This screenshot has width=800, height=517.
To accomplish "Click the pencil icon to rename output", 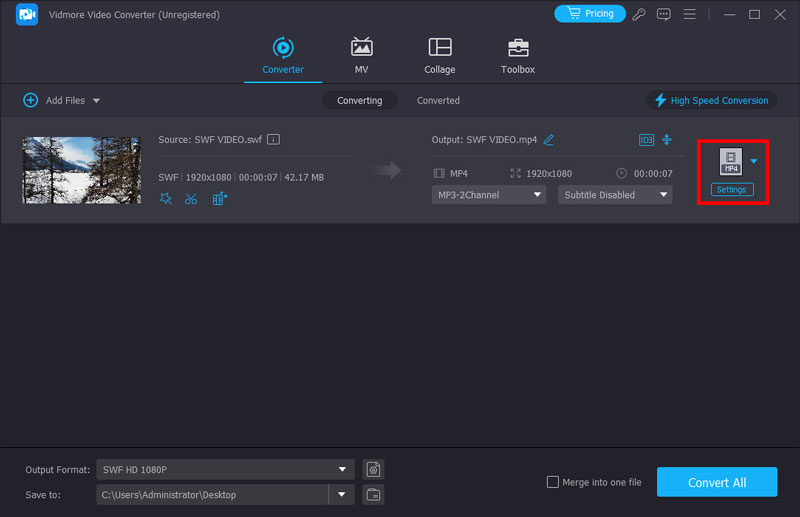I will [x=548, y=140].
